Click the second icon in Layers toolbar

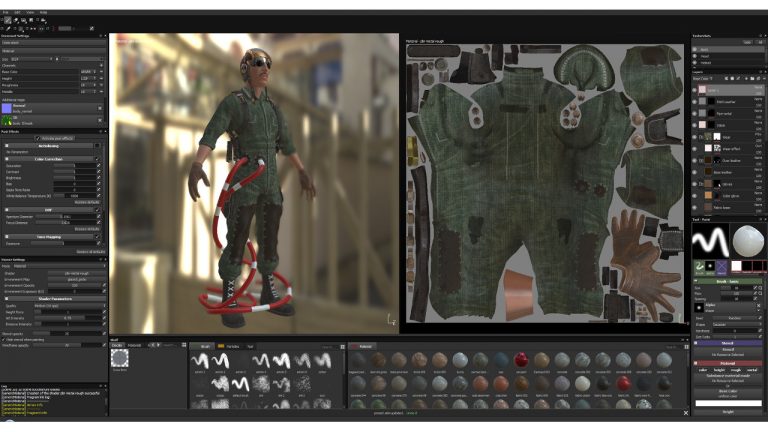(732, 78)
